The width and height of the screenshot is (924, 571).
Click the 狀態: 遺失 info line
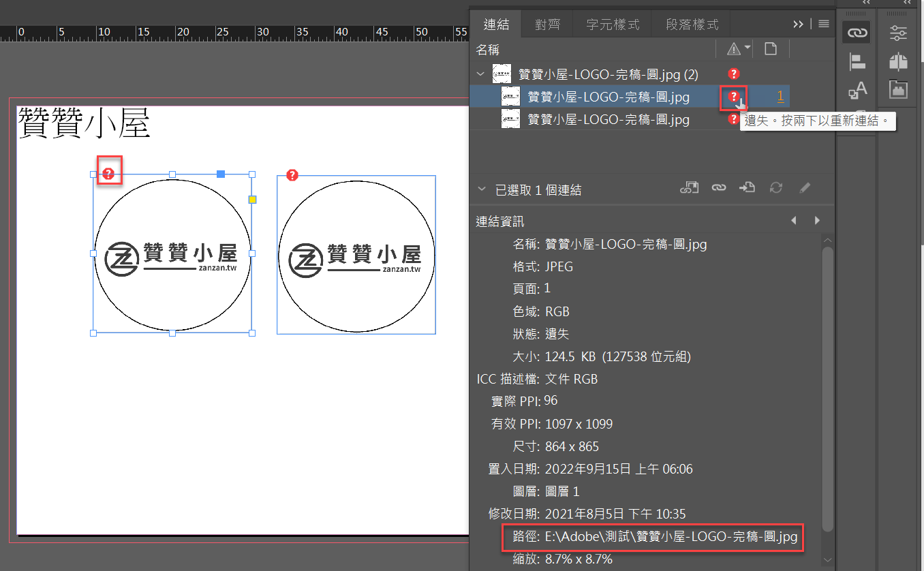[541, 334]
